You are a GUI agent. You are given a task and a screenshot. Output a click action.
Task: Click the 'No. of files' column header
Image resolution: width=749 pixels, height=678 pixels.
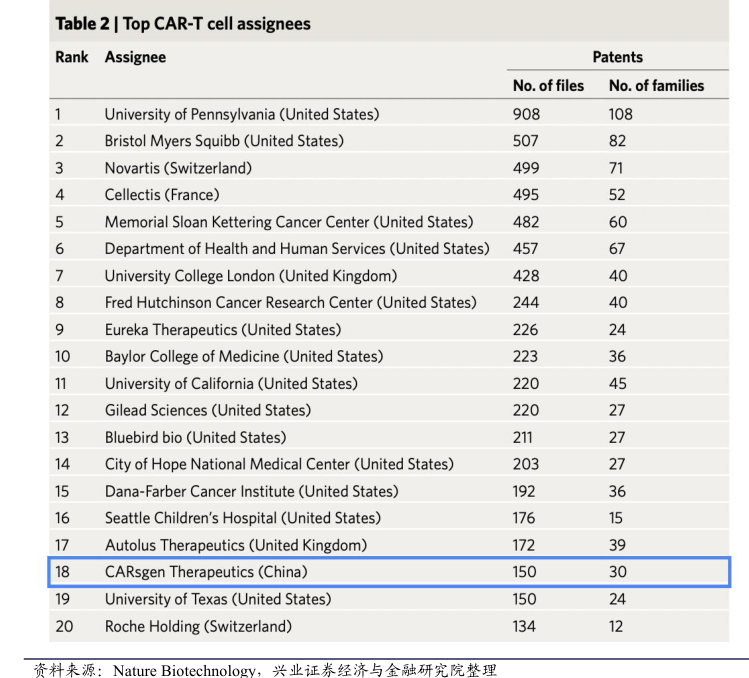click(x=548, y=86)
